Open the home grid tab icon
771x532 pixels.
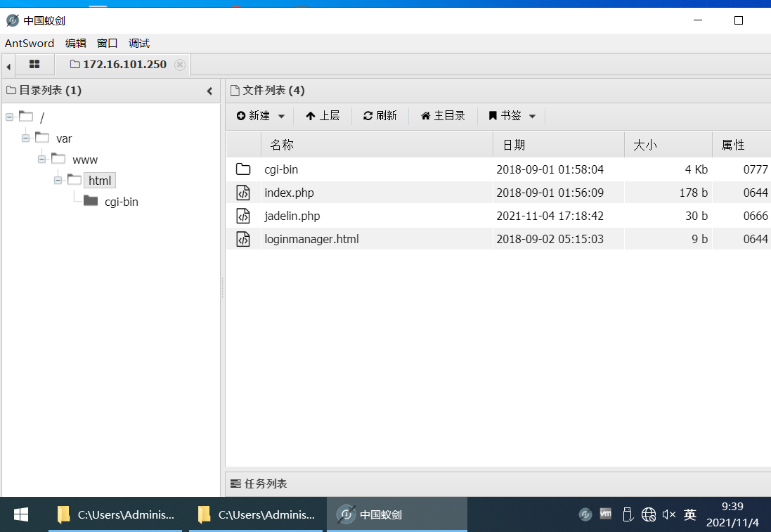[x=34, y=65]
